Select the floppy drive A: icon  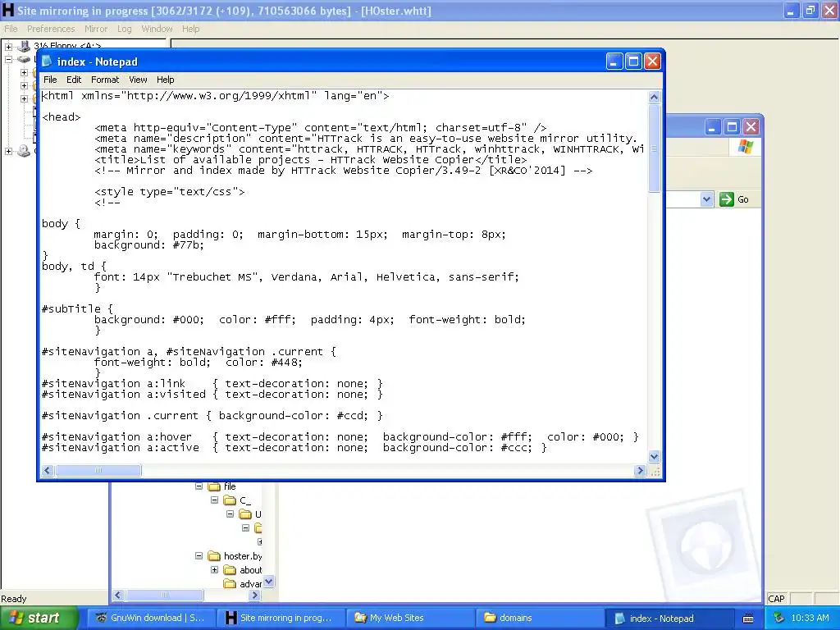[24, 46]
